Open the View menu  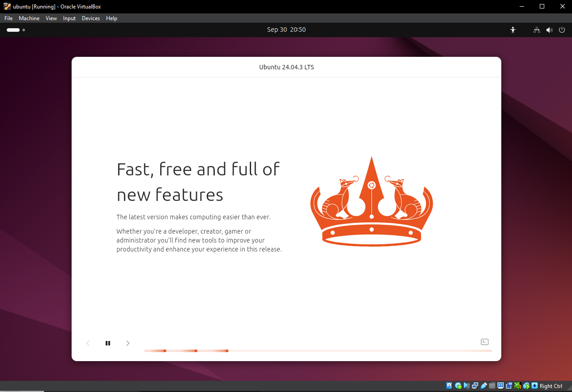(51, 18)
